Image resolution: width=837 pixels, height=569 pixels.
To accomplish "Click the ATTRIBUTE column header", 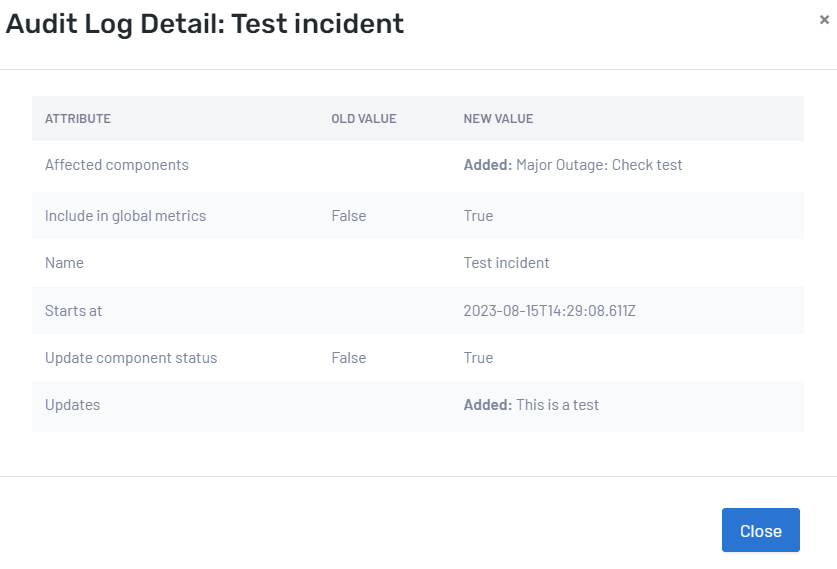I will point(78,119).
